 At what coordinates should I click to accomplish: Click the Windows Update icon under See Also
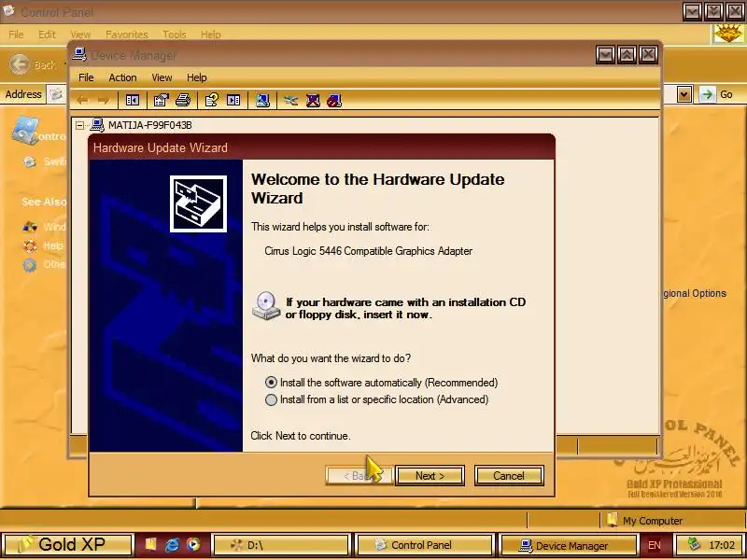pos(30,227)
